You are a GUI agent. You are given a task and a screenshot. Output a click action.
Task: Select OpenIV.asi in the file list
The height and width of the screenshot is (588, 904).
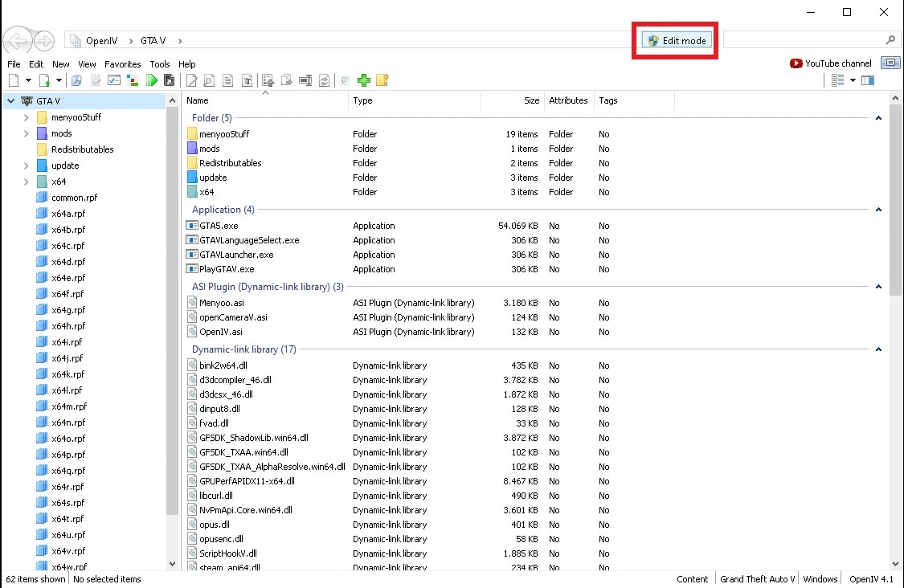pos(220,332)
